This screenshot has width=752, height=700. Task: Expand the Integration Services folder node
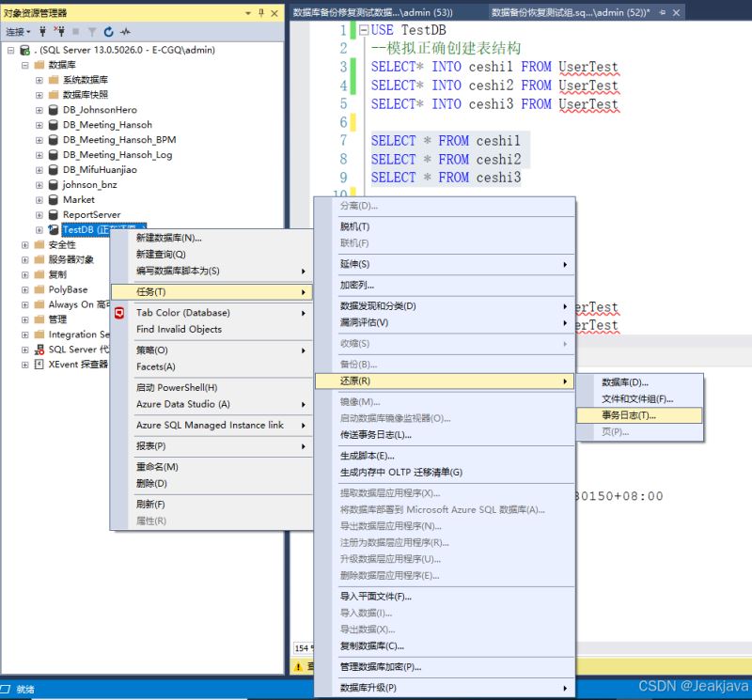pos(25,334)
